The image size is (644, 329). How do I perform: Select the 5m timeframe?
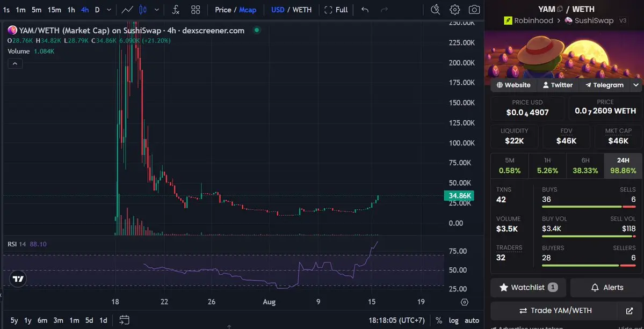(37, 10)
